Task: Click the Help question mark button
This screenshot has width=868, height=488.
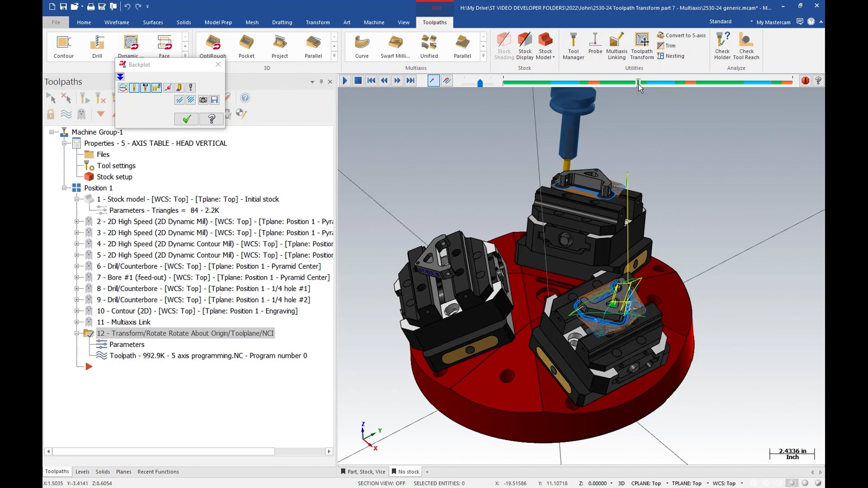Action: click(212, 118)
